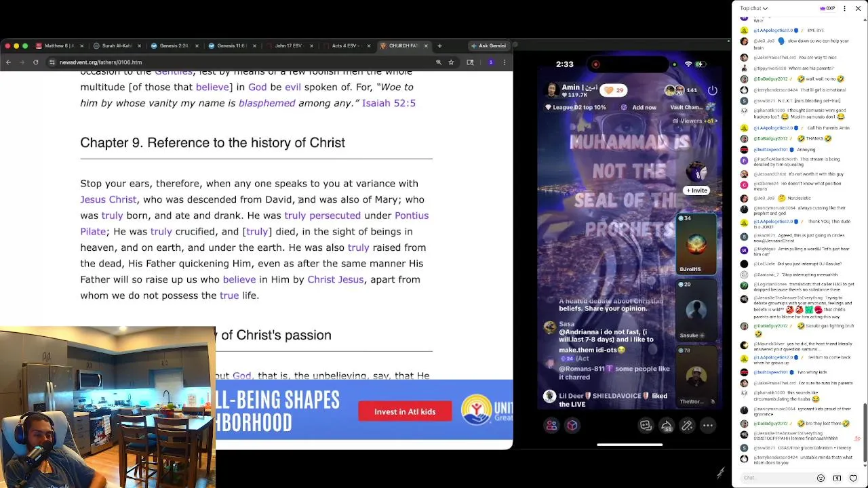868x488 pixels.
Task: Tap the power icon on the live stream
Action: pyautogui.click(x=713, y=90)
